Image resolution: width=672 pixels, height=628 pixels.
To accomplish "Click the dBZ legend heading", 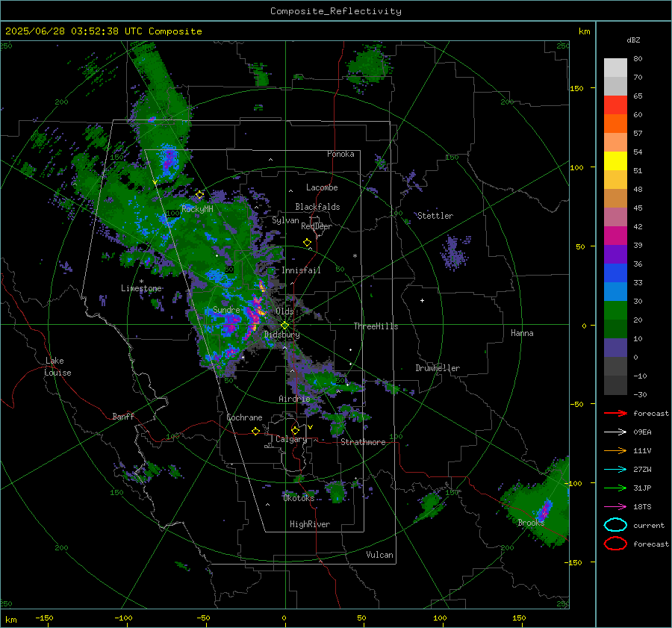I will 633,40.
